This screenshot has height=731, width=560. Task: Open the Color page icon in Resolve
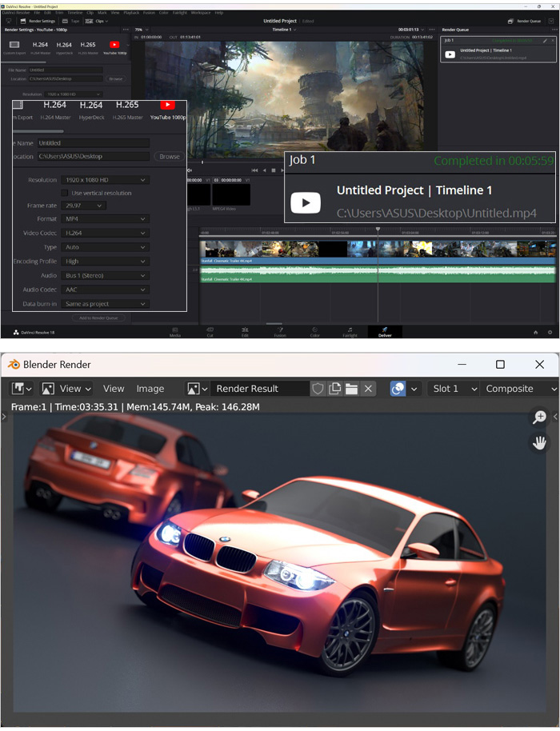coord(314,332)
